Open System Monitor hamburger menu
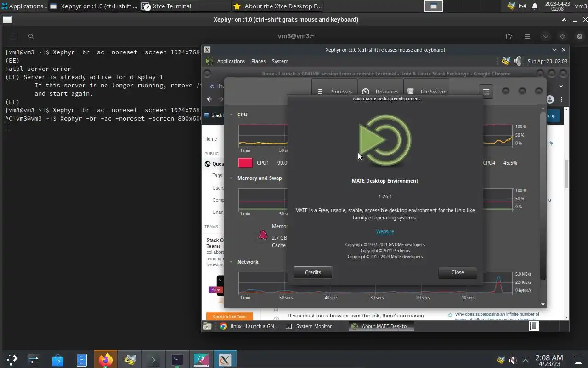The image size is (588, 368). point(486,92)
